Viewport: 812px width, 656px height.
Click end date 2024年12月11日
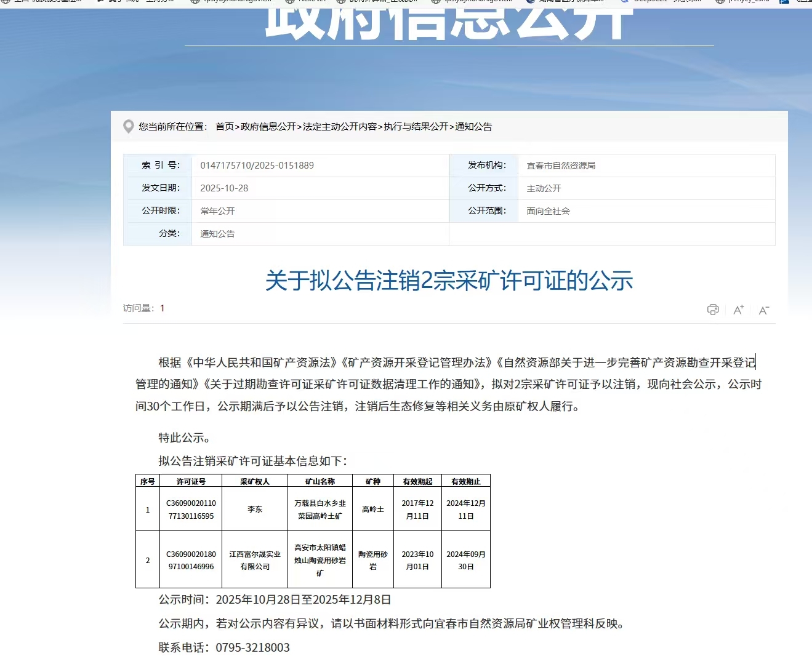coord(466,510)
